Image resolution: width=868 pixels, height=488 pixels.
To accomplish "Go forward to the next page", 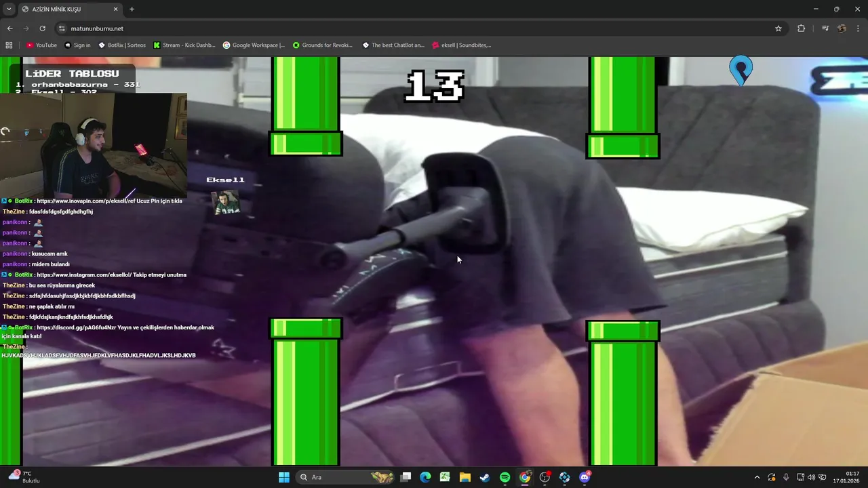I will 26,28.
